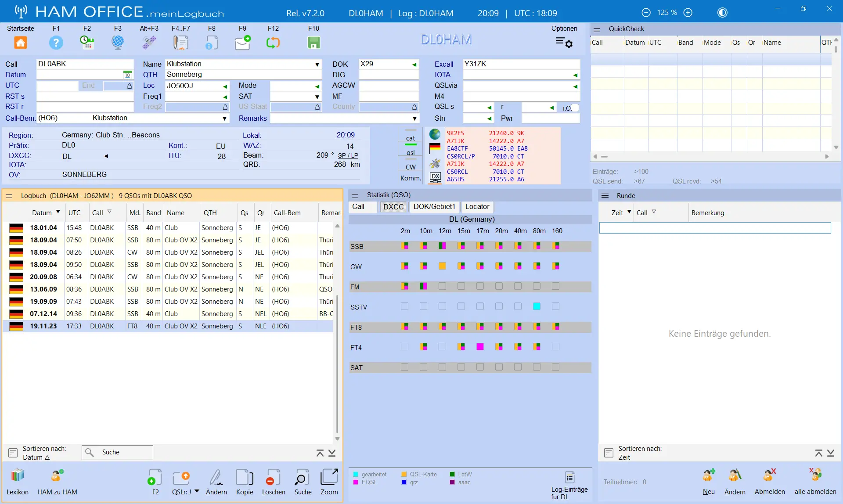843x504 pixels.
Task: Click the cyan SSTV 80m square
Action: click(x=537, y=306)
